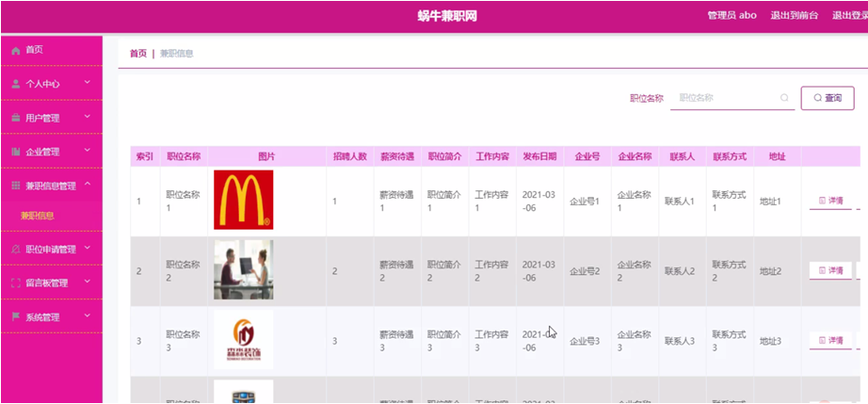The height and width of the screenshot is (404, 868).
Task: Click the 职位名称 search input field
Action: (727, 98)
